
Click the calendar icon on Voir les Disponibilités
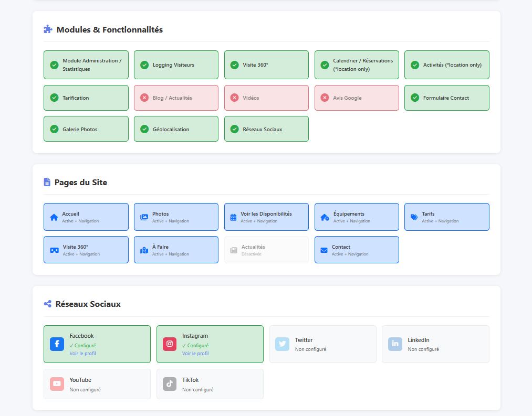coord(233,217)
